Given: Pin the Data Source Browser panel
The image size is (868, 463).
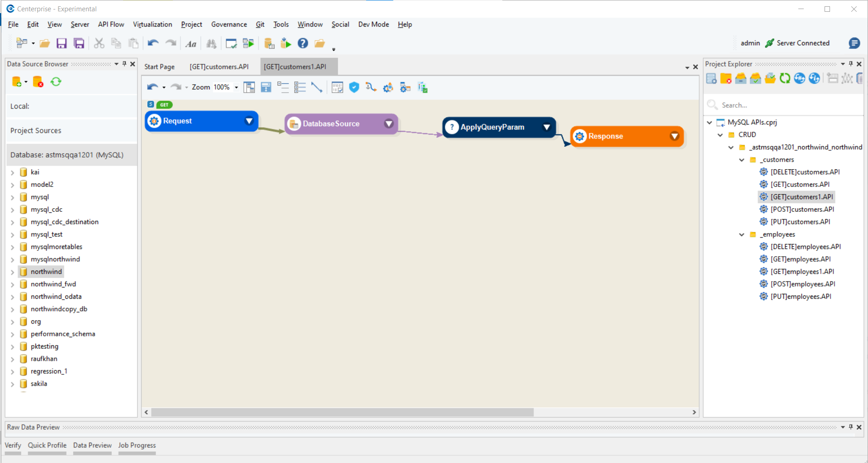Looking at the screenshot, I should point(124,64).
